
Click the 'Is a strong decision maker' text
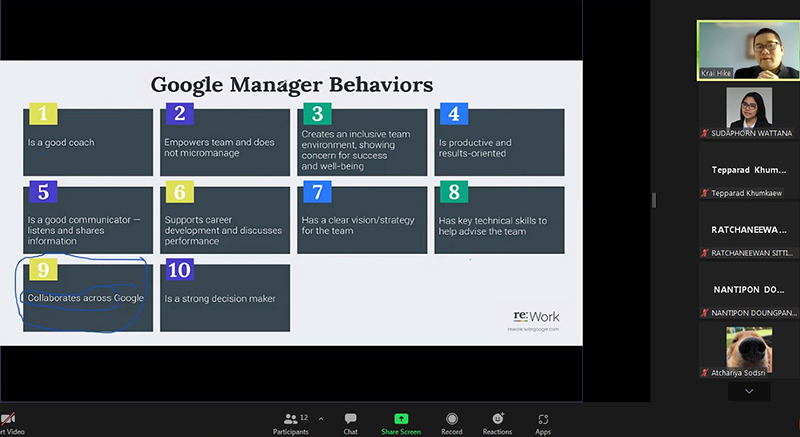pos(220,299)
